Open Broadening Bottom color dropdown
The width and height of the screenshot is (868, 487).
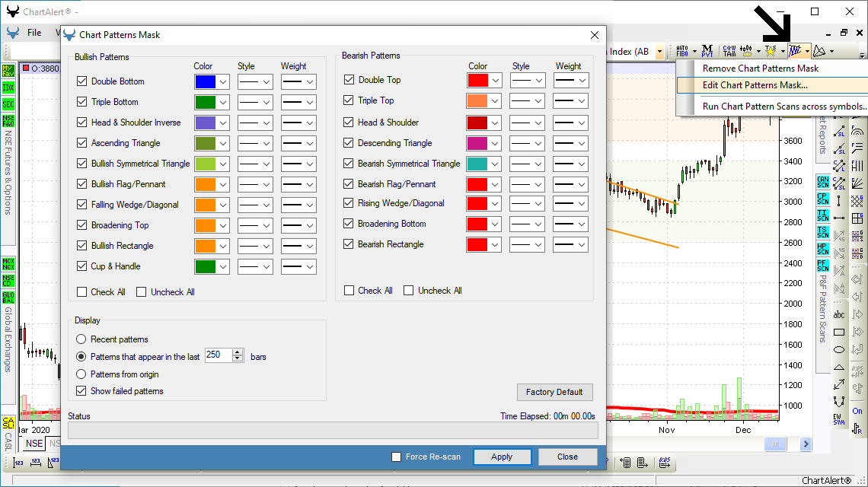pyautogui.click(x=496, y=224)
